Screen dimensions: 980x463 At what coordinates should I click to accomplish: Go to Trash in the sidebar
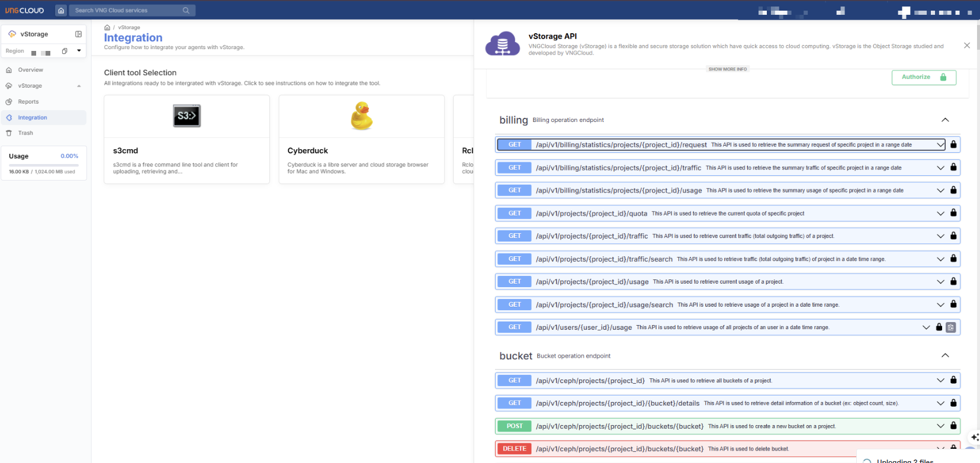tap(25, 133)
